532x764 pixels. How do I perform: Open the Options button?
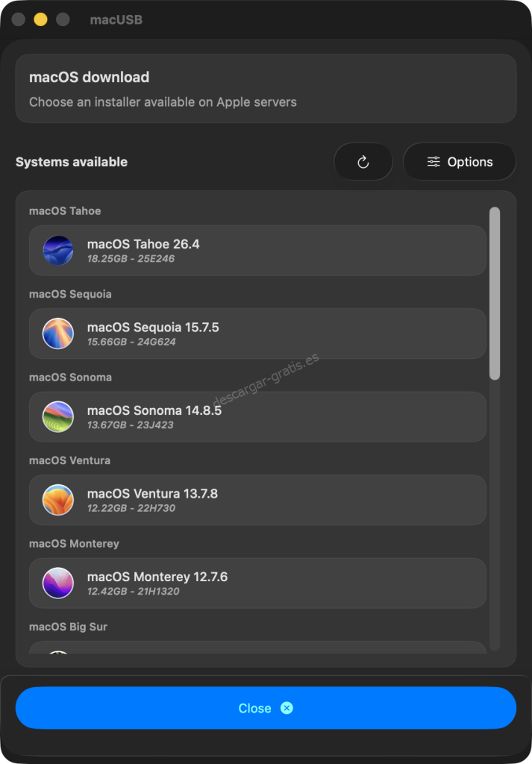[460, 162]
